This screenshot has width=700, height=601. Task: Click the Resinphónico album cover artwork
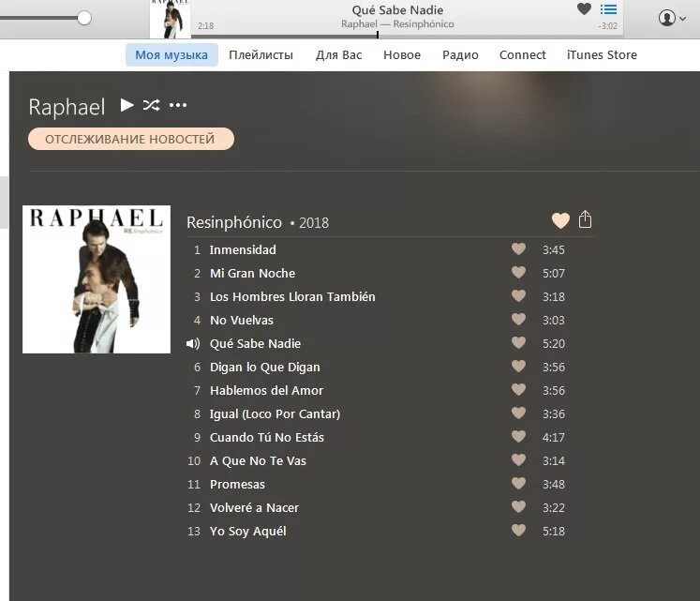click(x=97, y=279)
